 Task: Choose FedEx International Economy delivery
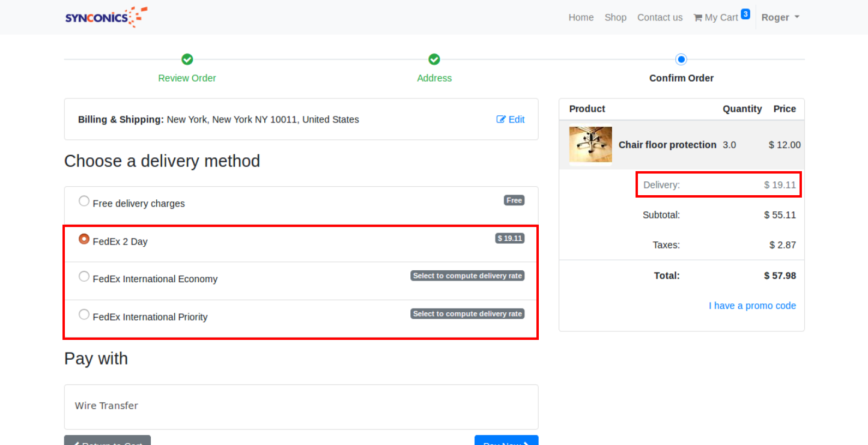point(84,277)
